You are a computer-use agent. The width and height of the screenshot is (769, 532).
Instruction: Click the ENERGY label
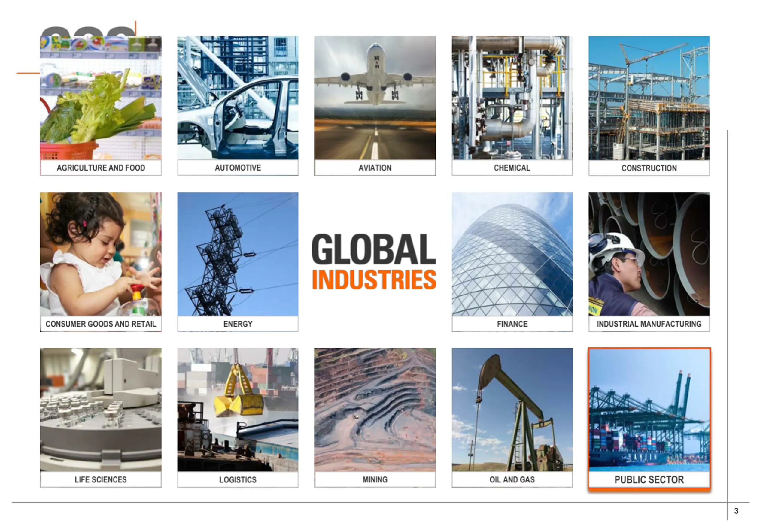coord(238,324)
